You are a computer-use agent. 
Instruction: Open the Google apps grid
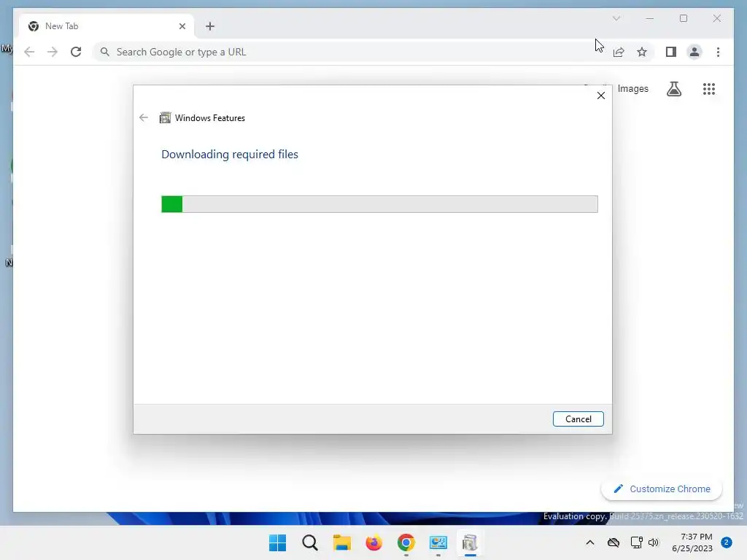pos(709,88)
